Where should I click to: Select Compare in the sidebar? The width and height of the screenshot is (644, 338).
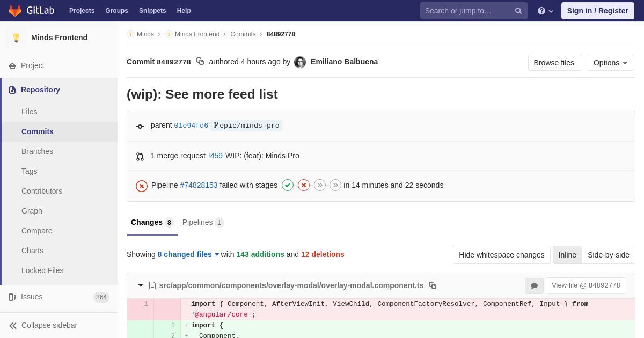(x=59, y=231)
